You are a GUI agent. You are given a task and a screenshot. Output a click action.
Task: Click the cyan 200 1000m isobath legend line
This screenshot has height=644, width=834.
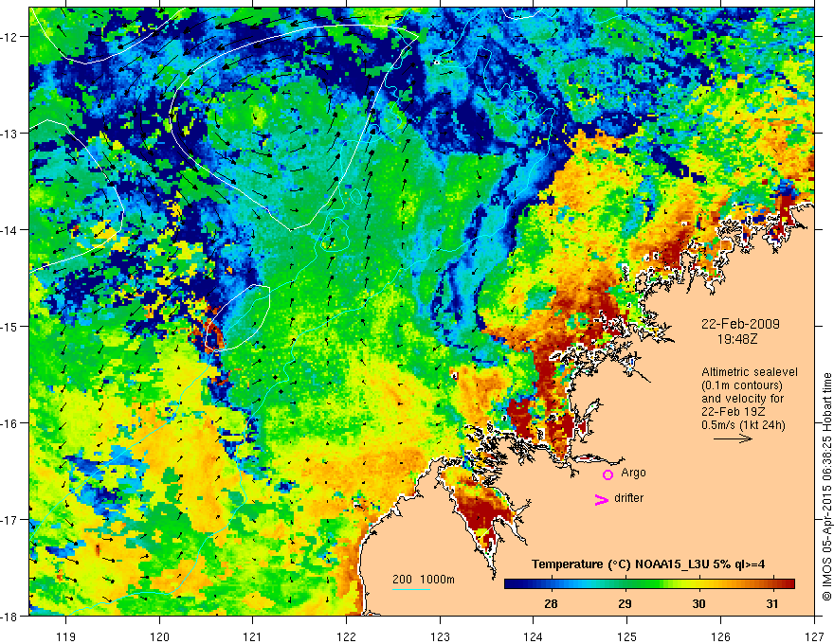(411, 589)
